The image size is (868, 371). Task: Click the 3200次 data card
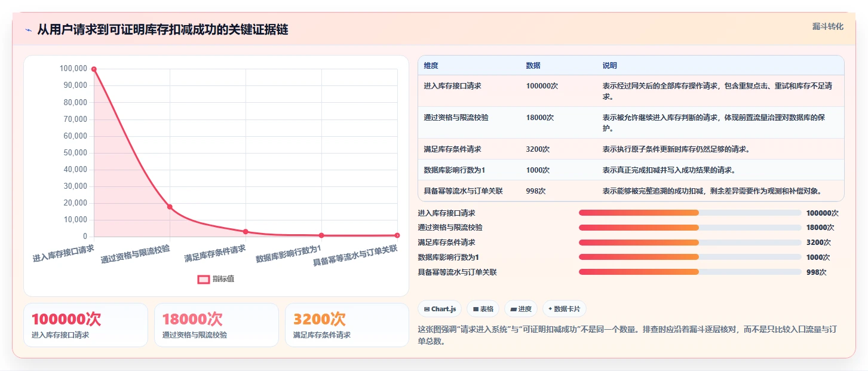347,325
